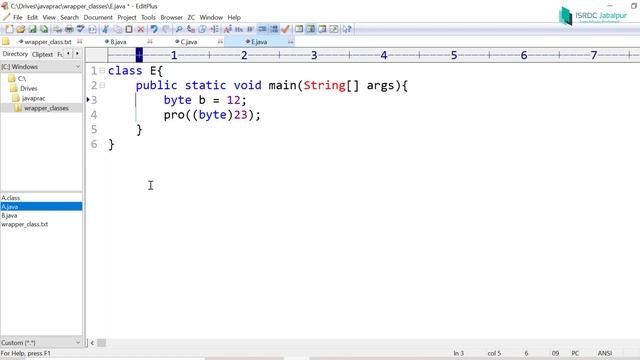Open the View menu

tap(49, 18)
